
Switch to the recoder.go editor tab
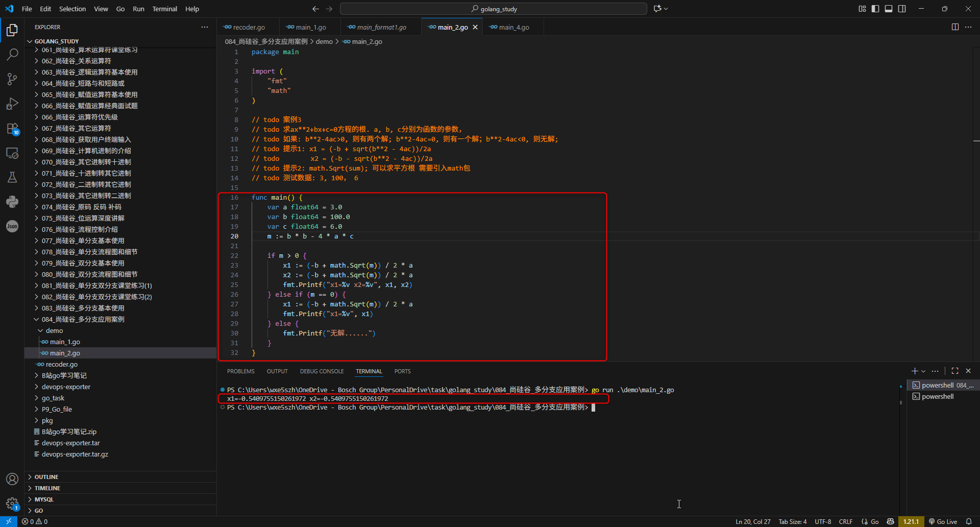(x=248, y=27)
